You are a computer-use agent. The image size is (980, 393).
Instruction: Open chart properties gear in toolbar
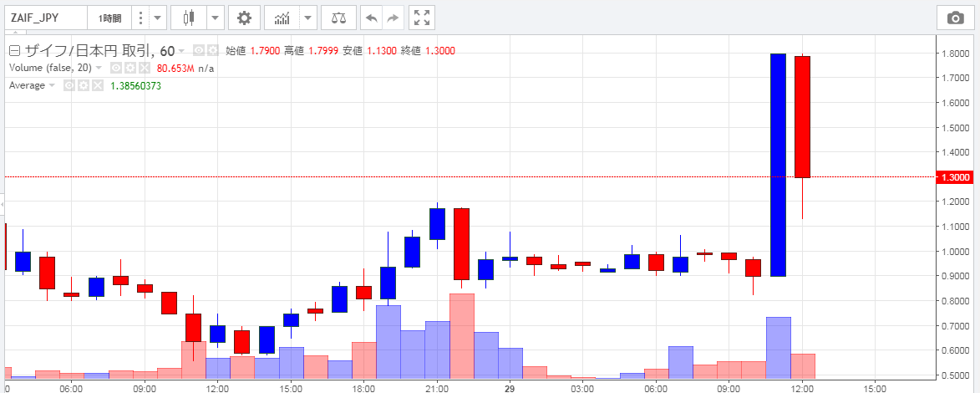tap(245, 18)
